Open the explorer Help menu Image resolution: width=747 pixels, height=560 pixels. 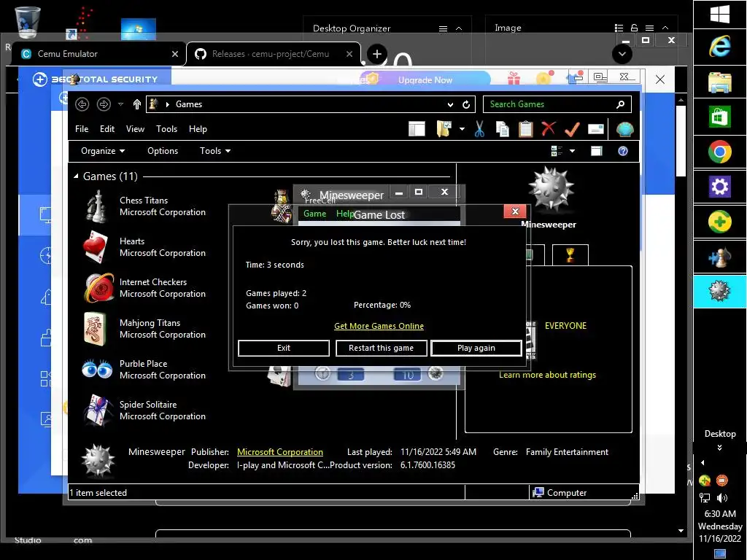pos(198,129)
